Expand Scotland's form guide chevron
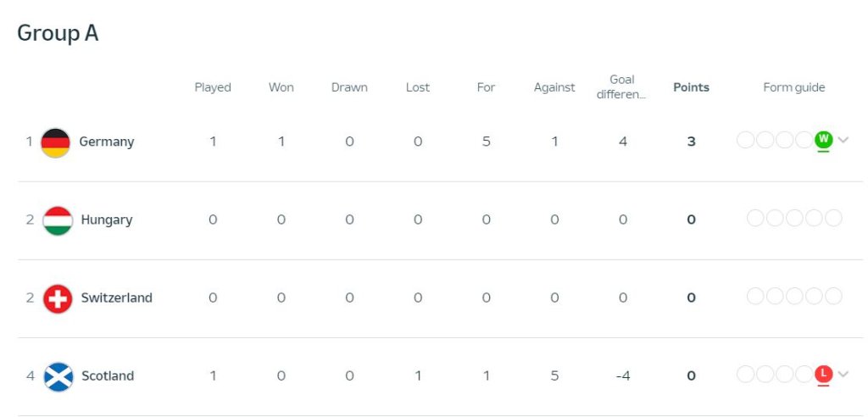Screen dimensions: 868x417 tap(843, 375)
